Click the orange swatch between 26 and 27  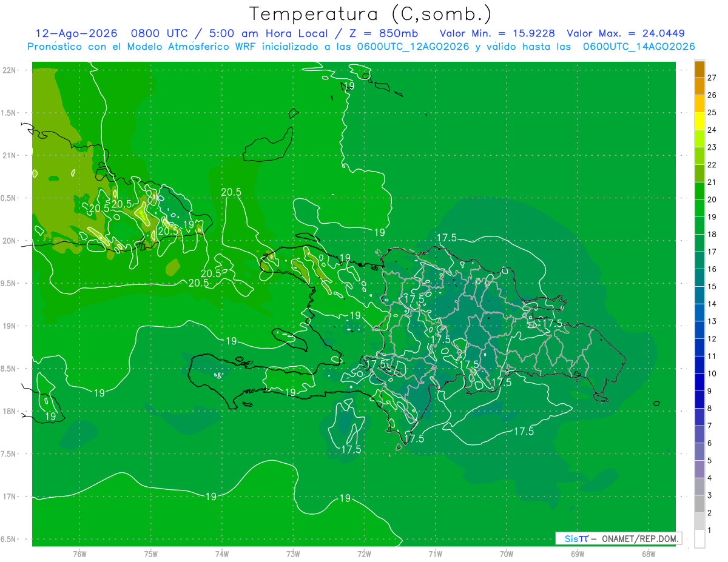[x=699, y=87]
